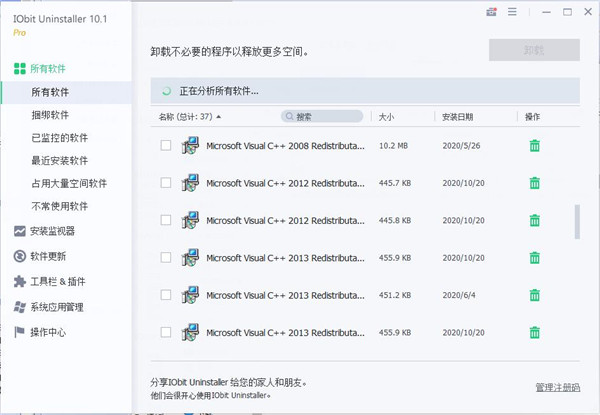Tick checkbox for Visual C++ 2008 Redistributable
The image size is (600, 415).
point(166,145)
